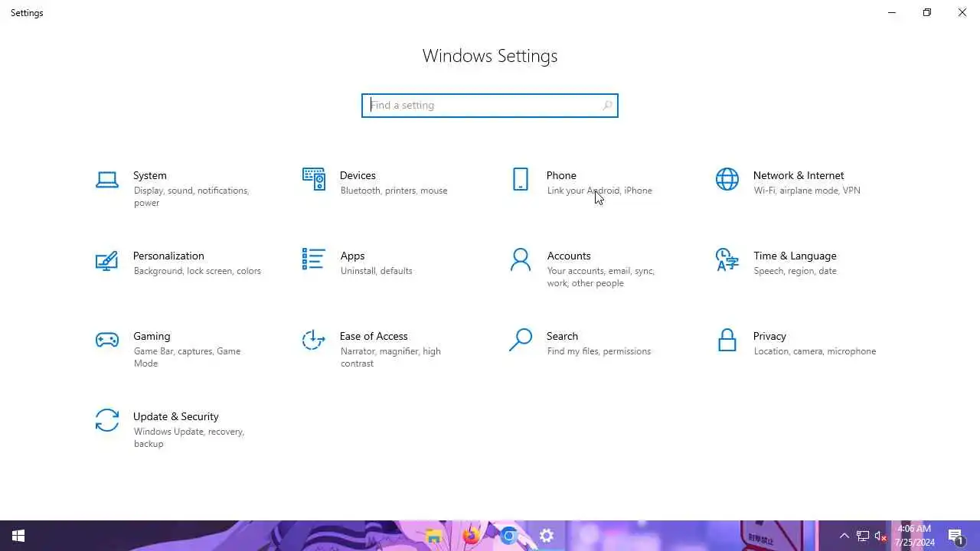
Task: Open the Action Center notifications icon
Action: coord(955,536)
